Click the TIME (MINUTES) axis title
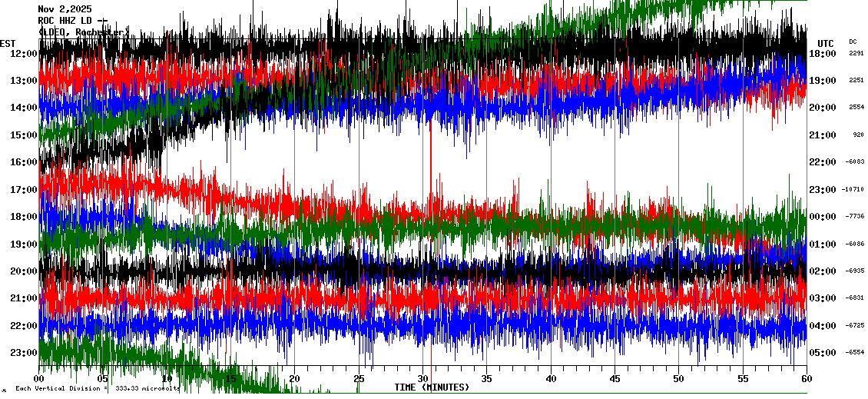 (x=432, y=387)
